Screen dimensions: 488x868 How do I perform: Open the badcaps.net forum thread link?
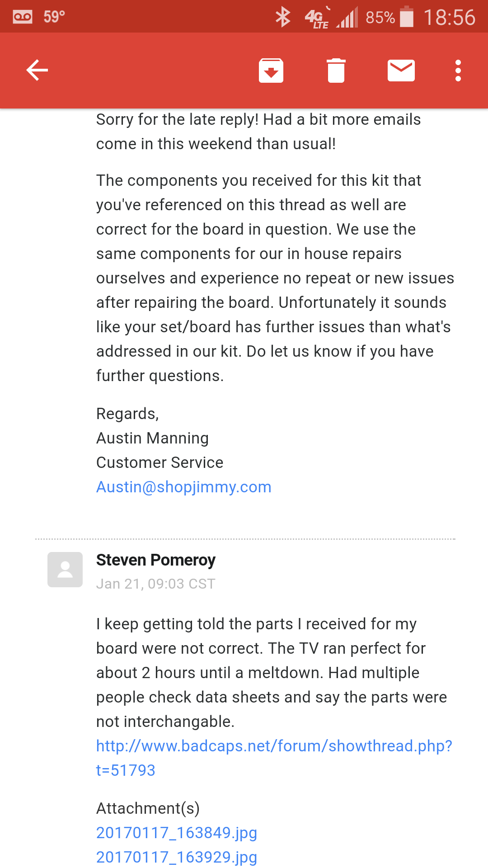click(274, 758)
